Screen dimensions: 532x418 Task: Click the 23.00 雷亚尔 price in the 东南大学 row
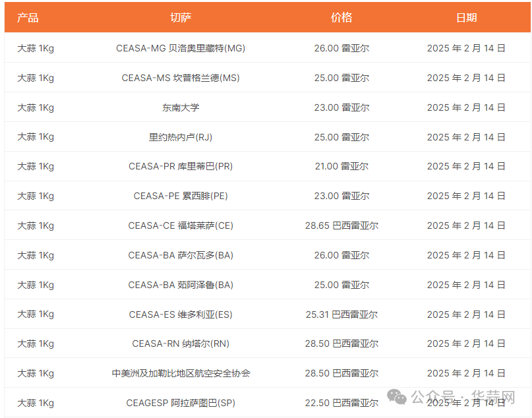pyautogui.click(x=341, y=107)
